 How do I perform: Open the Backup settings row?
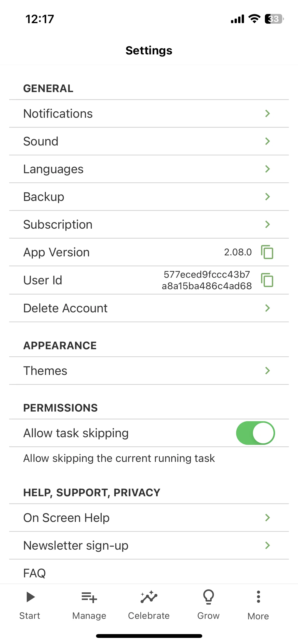tap(149, 197)
